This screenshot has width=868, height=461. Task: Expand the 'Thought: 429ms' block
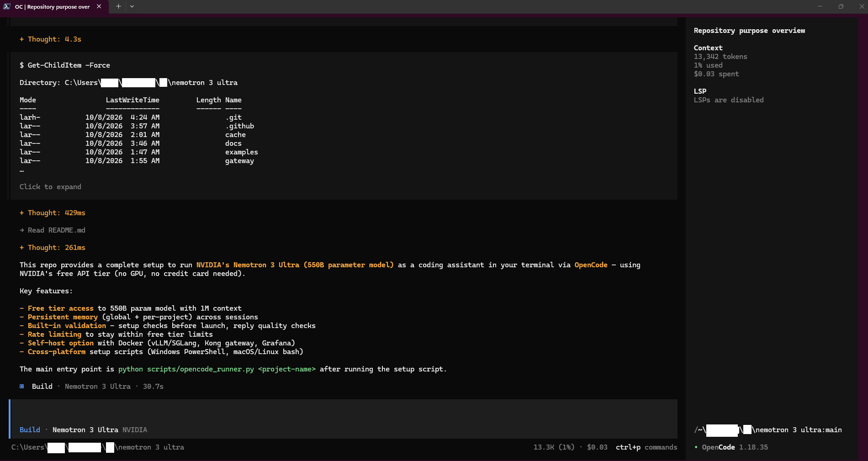52,213
